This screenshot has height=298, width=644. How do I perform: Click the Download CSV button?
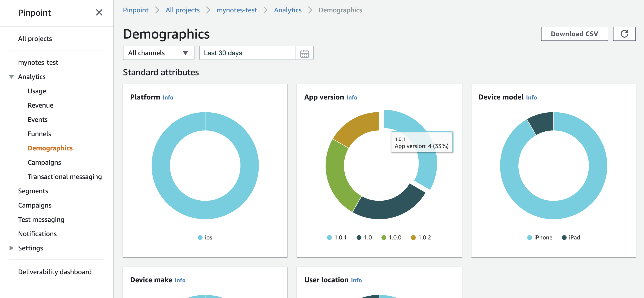click(574, 34)
